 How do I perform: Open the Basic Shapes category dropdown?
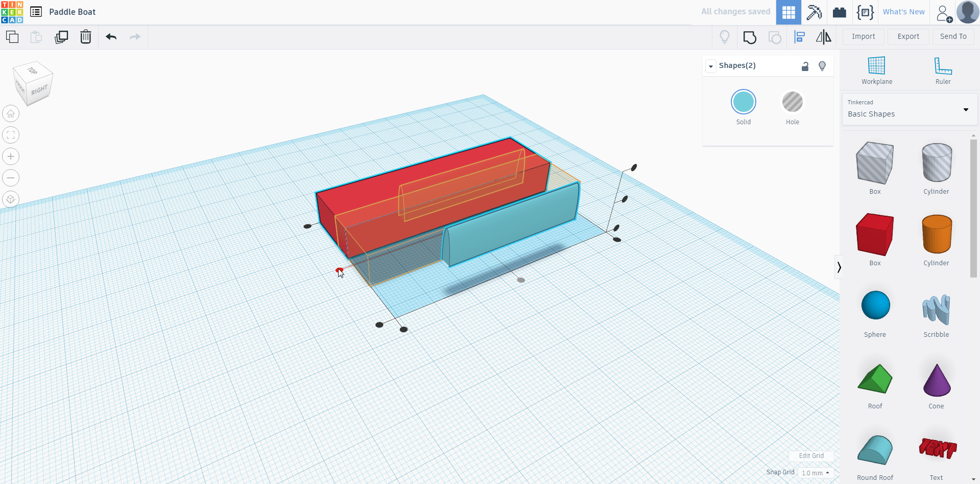pyautogui.click(x=910, y=109)
